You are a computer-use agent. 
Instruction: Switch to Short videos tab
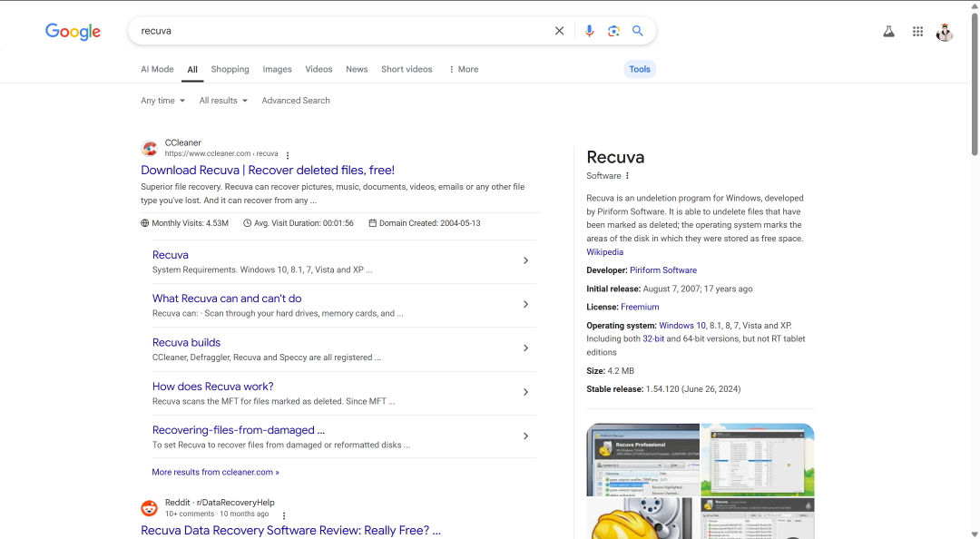407,69
